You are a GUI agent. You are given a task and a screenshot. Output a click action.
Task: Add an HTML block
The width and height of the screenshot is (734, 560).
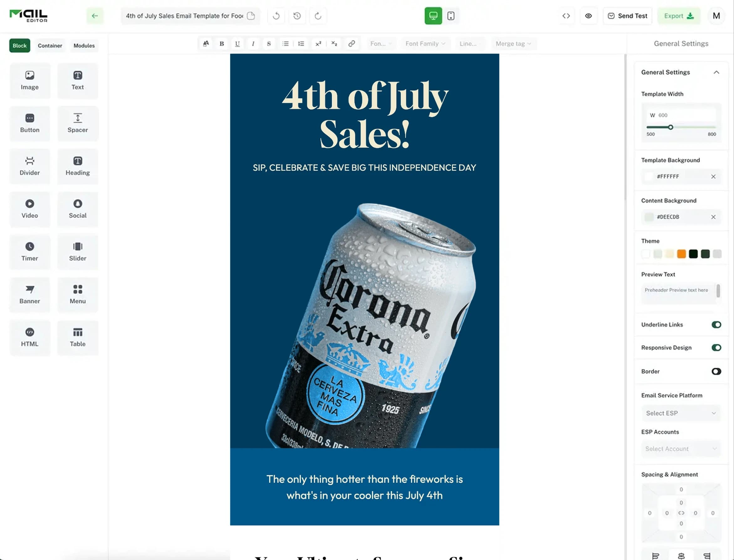[x=30, y=338]
